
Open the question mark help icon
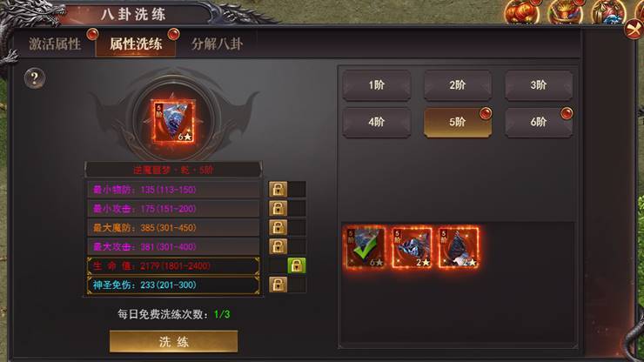[35, 77]
